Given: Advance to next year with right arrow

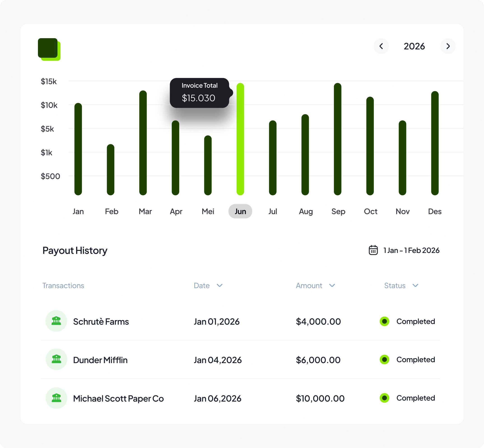Looking at the screenshot, I should click(448, 46).
